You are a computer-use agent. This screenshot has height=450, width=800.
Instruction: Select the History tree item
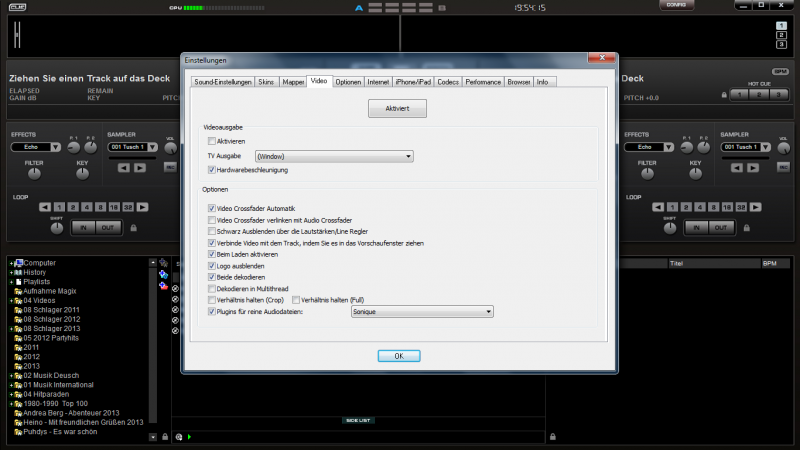pyautogui.click(x=35, y=272)
